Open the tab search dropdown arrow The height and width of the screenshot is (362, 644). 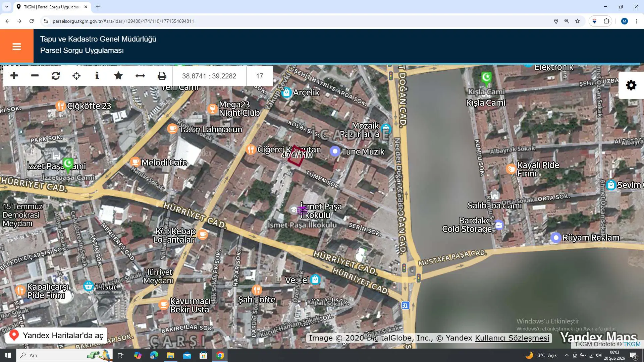[x=7, y=7]
